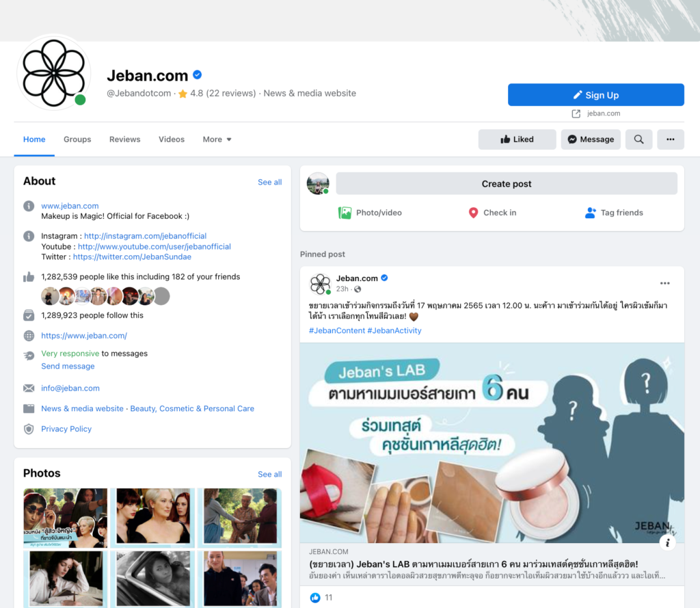Click the globe icon beside https://www.jeban.com/
Viewport: 700px width, 608px height.
point(29,336)
